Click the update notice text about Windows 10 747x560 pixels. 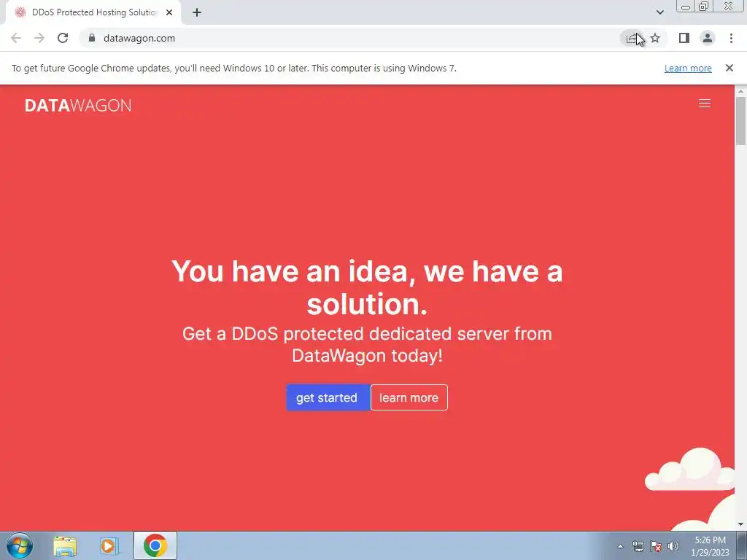coord(234,68)
